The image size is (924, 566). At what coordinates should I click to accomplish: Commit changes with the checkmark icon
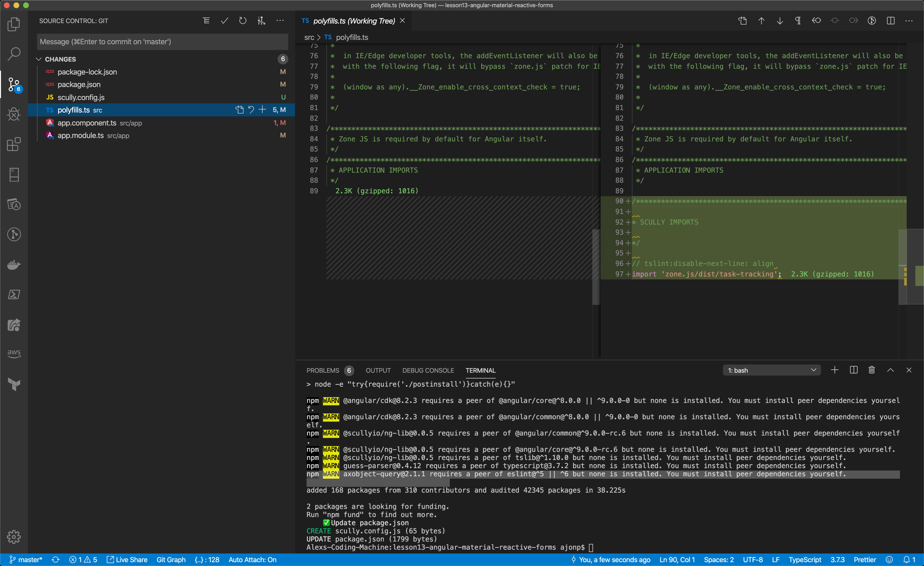point(225,21)
